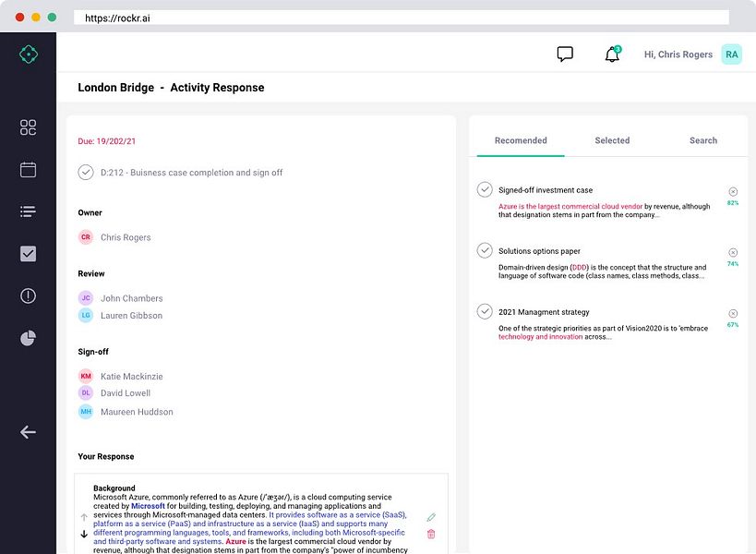The width and height of the screenshot is (756, 554).
Task: Click the Your Response heading
Action: pyautogui.click(x=106, y=457)
